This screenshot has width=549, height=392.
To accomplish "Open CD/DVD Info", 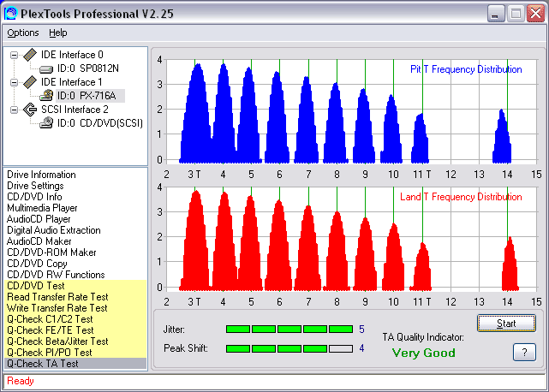I will coord(34,197).
